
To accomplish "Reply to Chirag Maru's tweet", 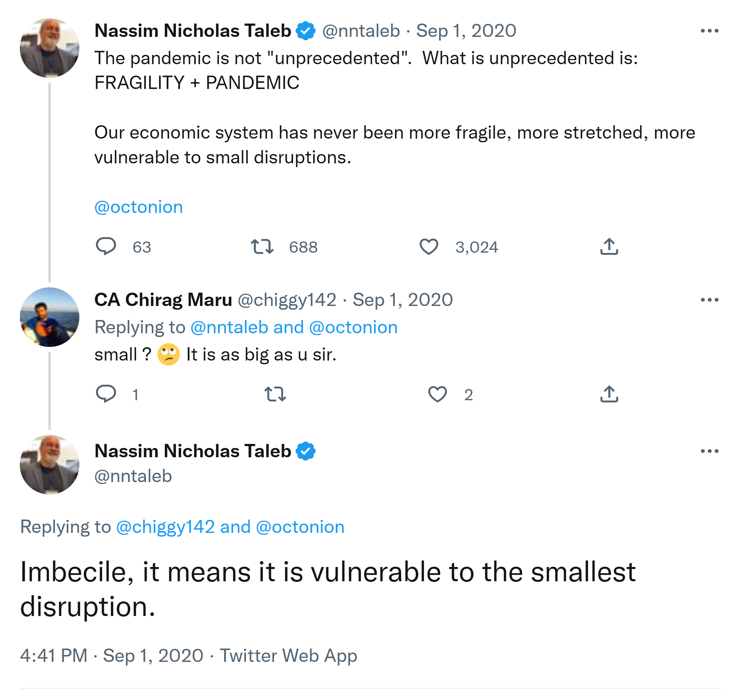I will tap(106, 394).
